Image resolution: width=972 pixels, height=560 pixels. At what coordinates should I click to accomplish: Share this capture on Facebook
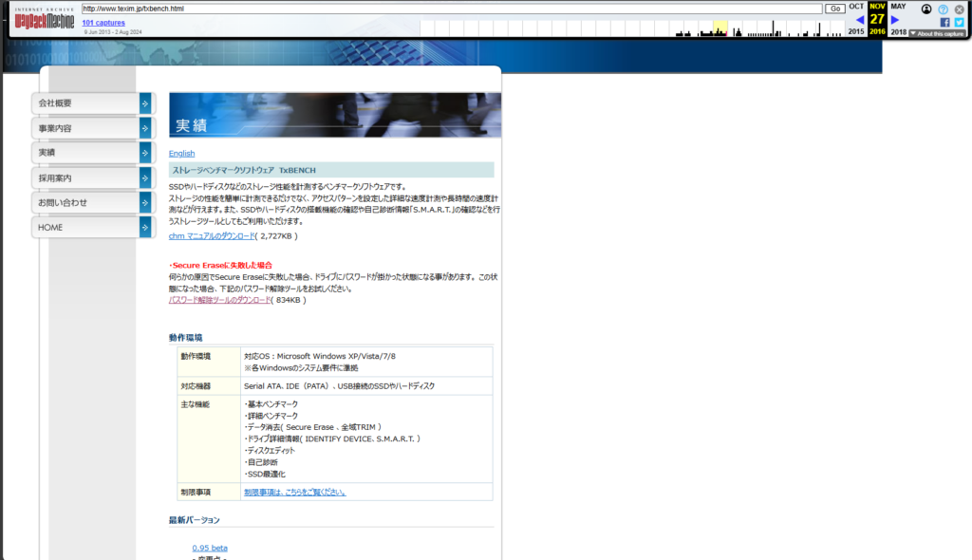pyautogui.click(x=944, y=22)
